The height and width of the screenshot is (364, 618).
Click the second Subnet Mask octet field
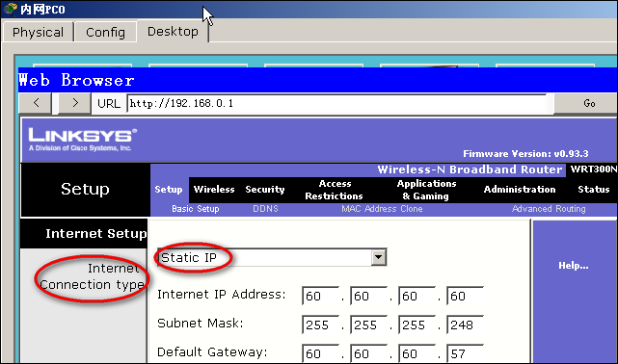tap(368, 325)
